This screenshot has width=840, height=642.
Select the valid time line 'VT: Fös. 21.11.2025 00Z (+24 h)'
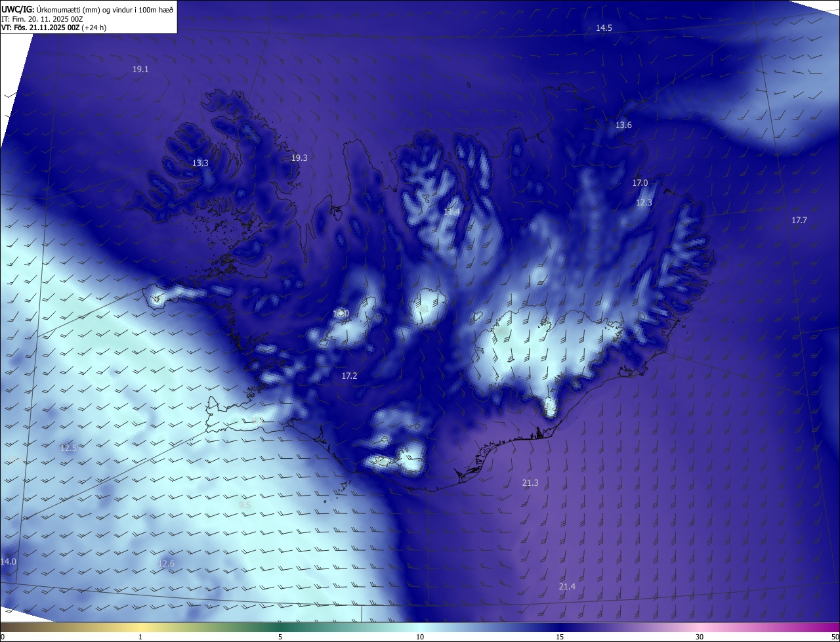(x=54, y=28)
